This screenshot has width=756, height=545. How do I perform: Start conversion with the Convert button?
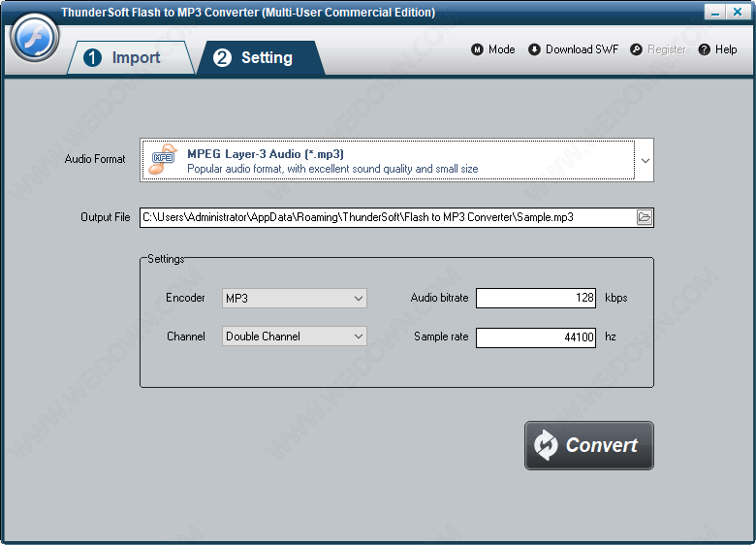pyautogui.click(x=588, y=445)
